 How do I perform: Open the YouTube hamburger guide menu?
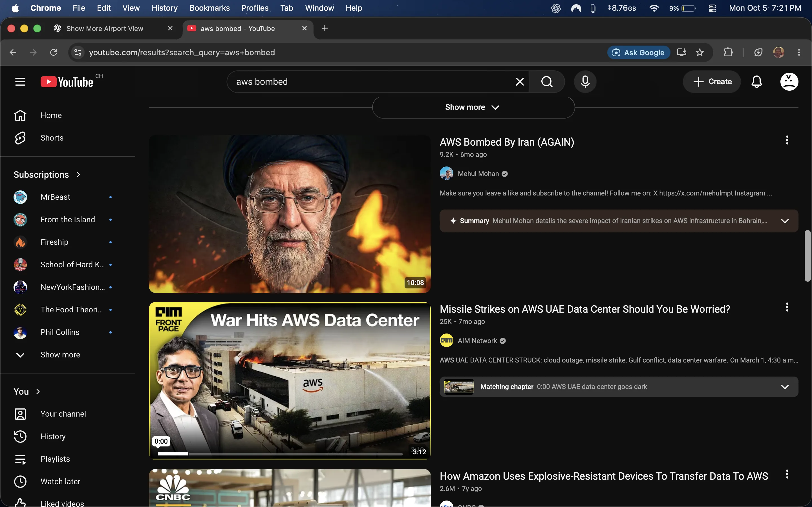[20, 81]
